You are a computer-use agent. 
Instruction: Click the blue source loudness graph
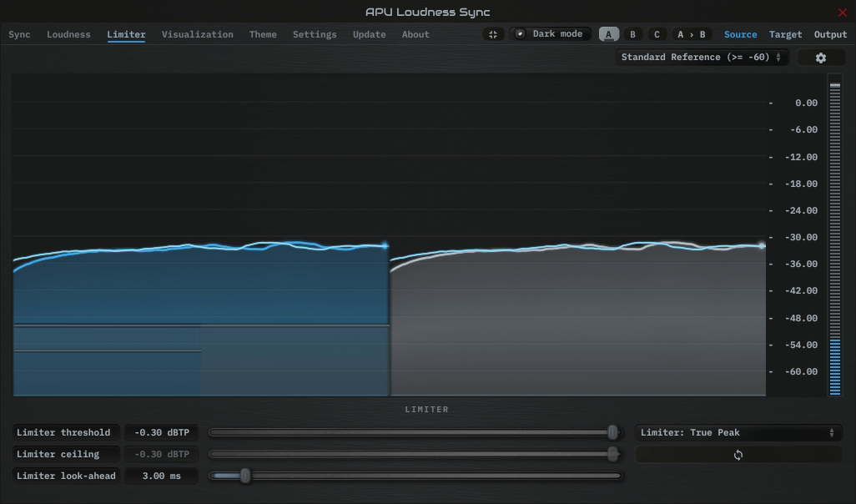pyautogui.click(x=201, y=320)
